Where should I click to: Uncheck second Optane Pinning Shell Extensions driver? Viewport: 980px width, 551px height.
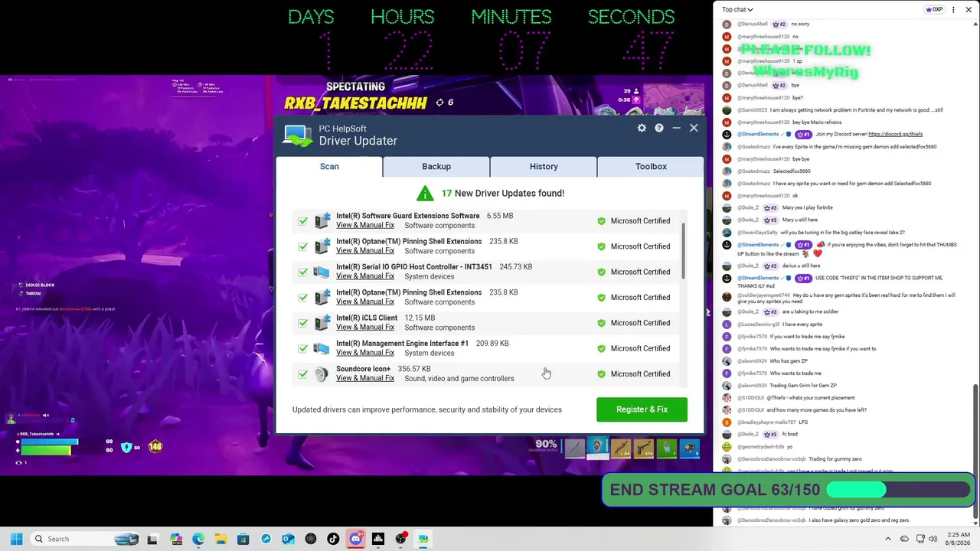303,298
